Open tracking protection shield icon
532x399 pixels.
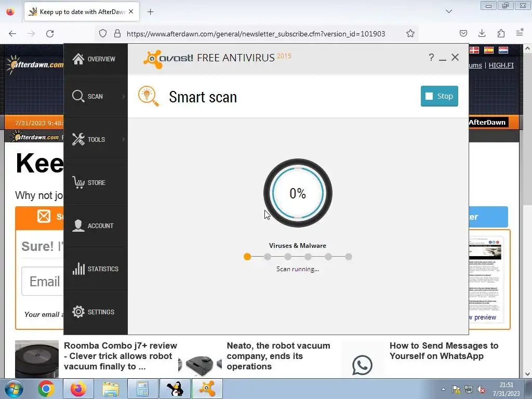(103, 34)
